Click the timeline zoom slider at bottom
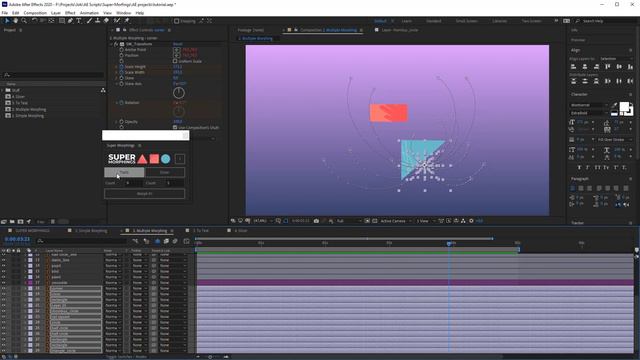The height and width of the screenshot is (360, 640). [x=211, y=357]
